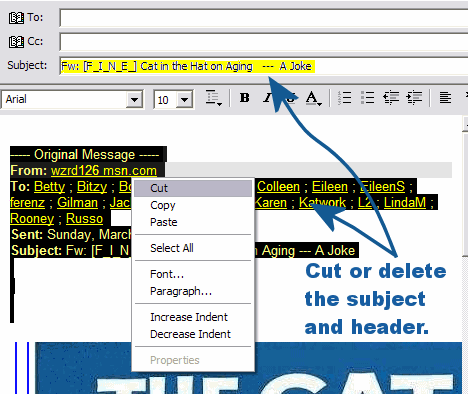Image resolution: width=468 pixels, height=394 pixels.
Task: Open the Gilman recipient link
Action: 77,203
